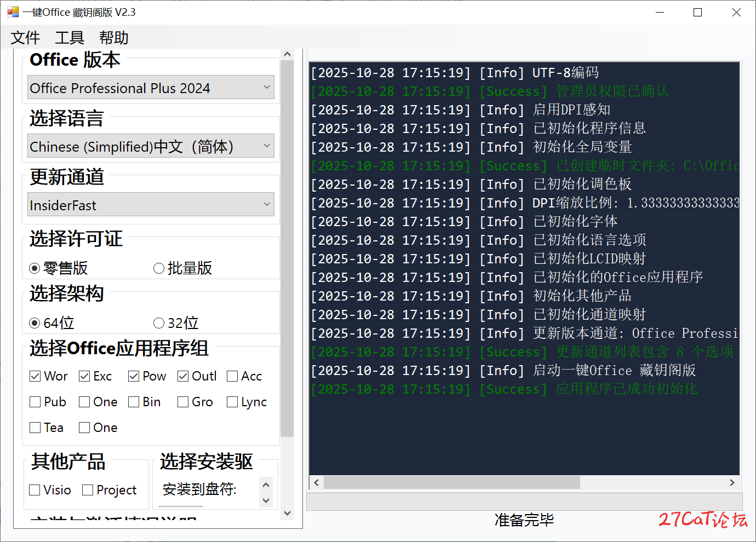Viewport: 756px width, 542px height.
Task: Uncheck the Word application checkbox
Action: click(35, 376)
